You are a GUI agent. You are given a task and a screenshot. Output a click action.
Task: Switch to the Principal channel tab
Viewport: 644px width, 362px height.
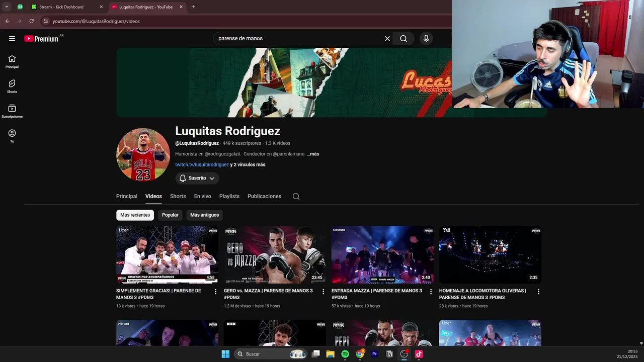pos(127,196)
